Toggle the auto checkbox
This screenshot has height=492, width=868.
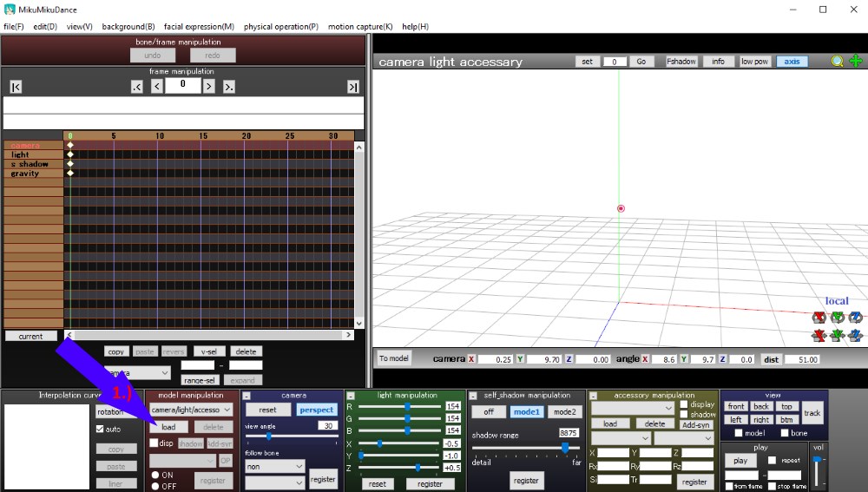pyautogui.click(x=100, y=429)
